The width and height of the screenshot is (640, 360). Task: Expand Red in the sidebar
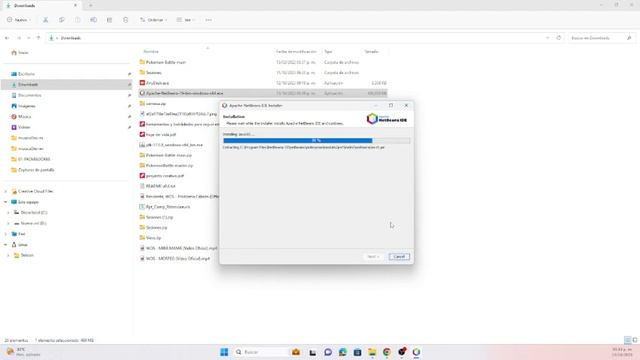[6, 234]
